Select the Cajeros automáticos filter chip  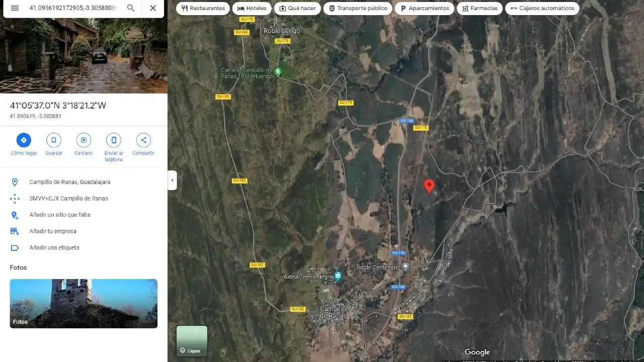(x=542, y=9)
